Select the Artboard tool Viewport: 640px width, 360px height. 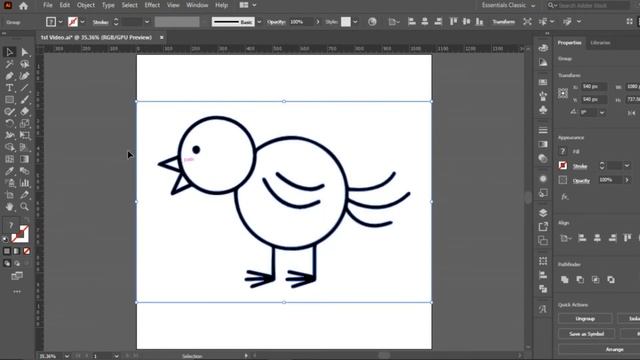coord(9,195)
